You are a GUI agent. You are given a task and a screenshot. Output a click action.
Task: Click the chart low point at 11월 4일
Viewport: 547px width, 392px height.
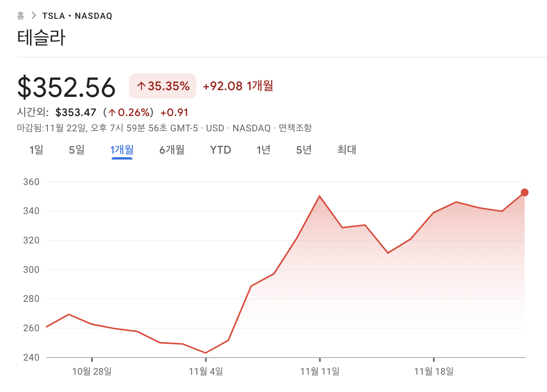[206, 353]
